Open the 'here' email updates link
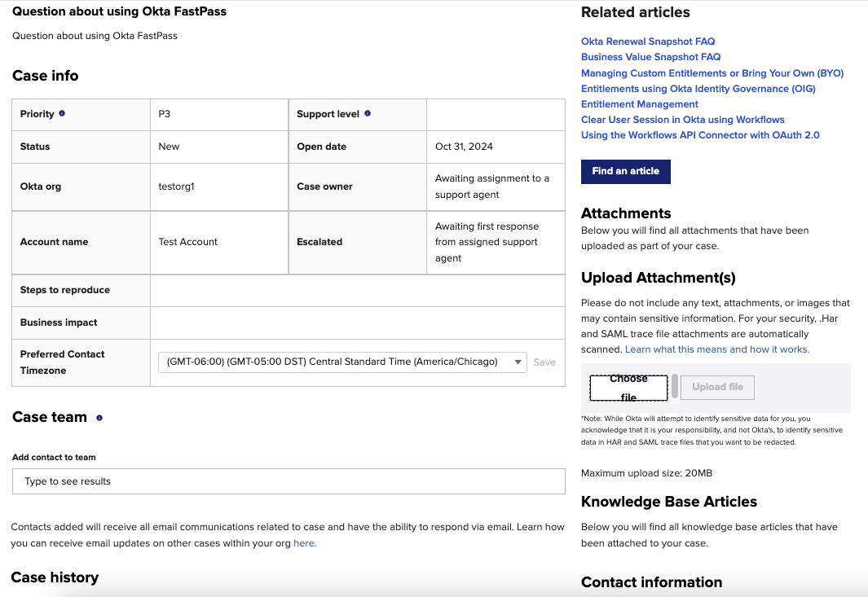Viewport: 868px width, 597px height. tap(304, 543)
